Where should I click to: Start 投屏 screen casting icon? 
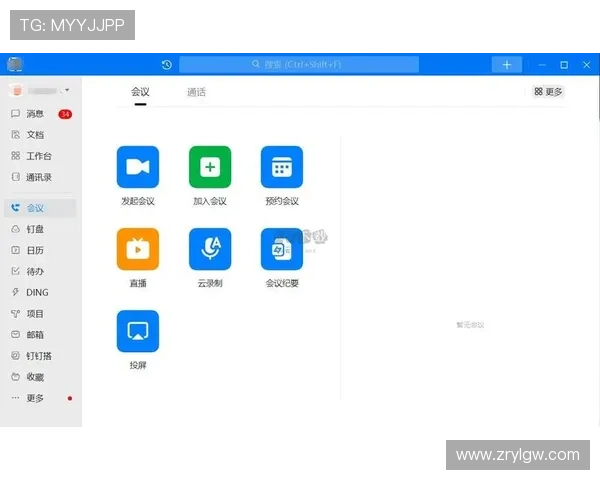coord(138,331)
